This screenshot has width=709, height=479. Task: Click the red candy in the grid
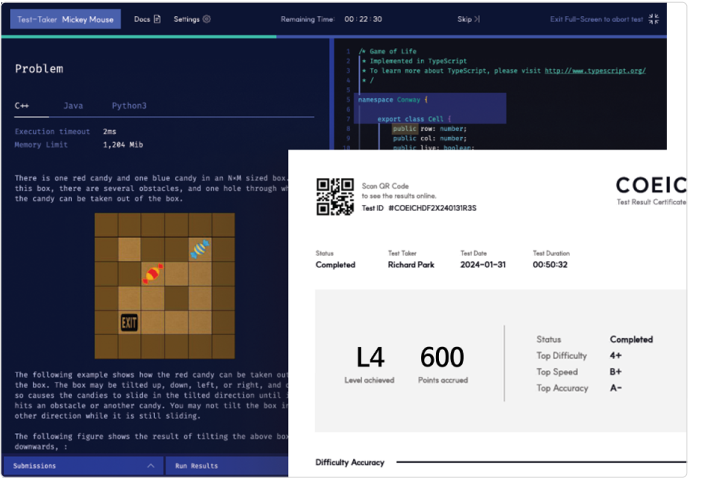(x=152, y=273)
